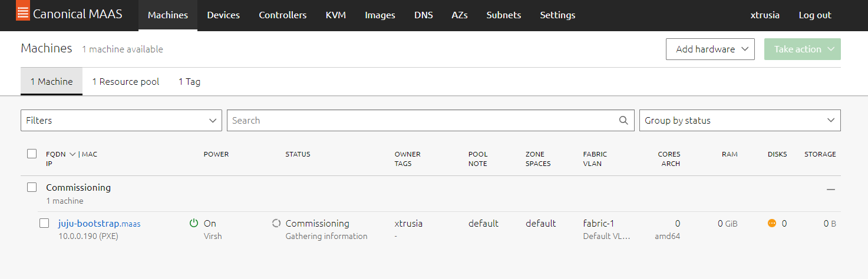Screen dimensions: 868x279
Task: Open the Take action dropdown
Action: click(802, 49)
